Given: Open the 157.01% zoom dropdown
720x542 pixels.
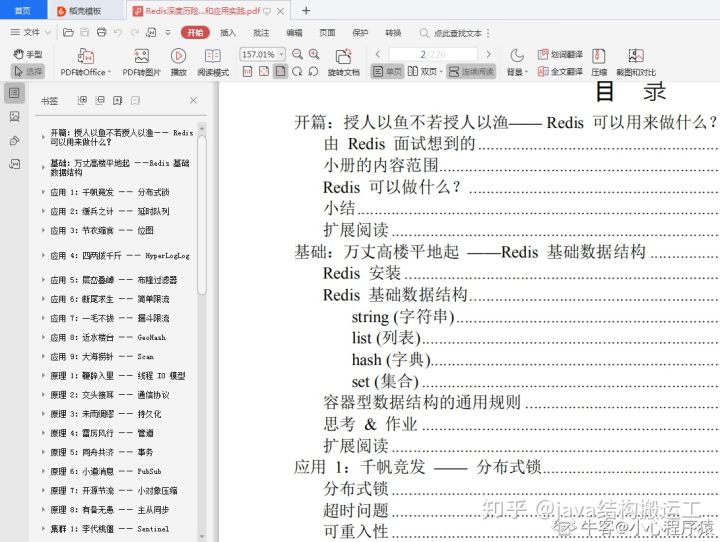Looking at the screenshot, I should tap(281, 54).
